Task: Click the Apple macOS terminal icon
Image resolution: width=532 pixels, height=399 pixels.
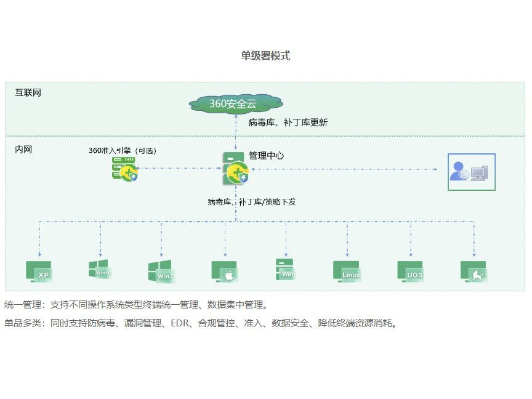Action: pos(225,272)
